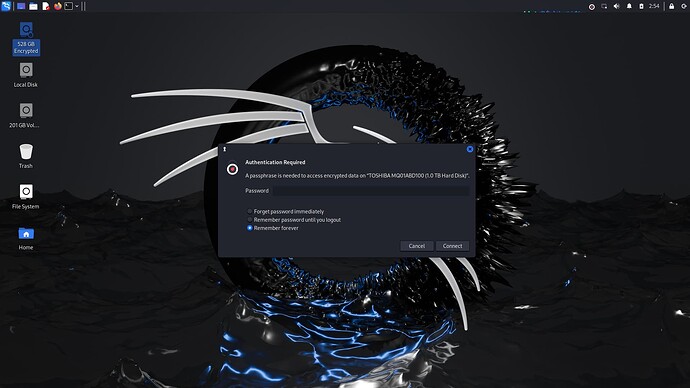
Task: Open the text editor panel launcher
Action: click(46, 6)
